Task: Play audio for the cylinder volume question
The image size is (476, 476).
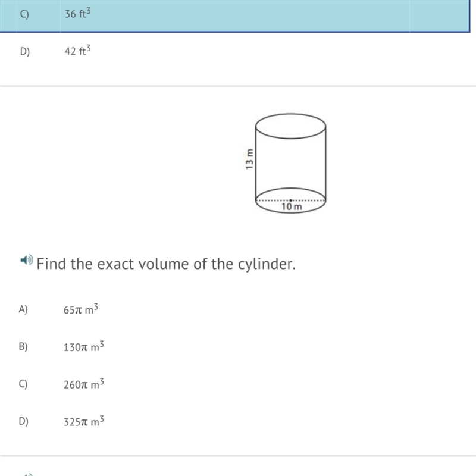Action: (27, 260)
